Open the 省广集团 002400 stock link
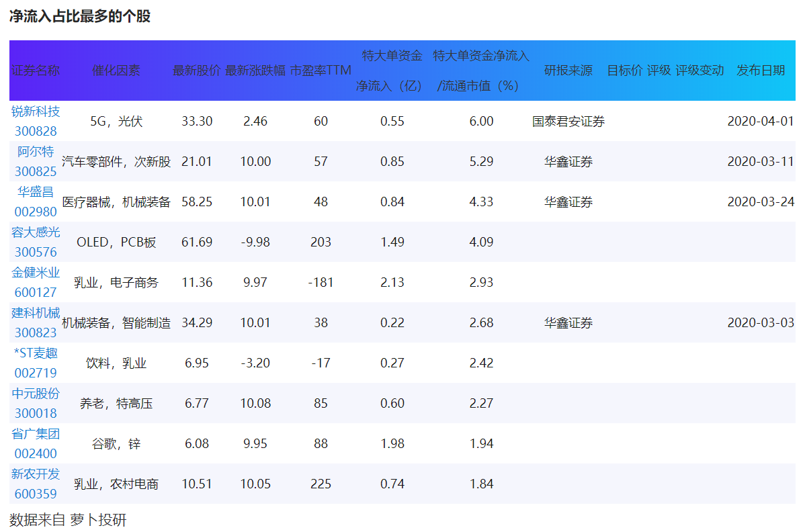805x532 pixels. point(36,443)
